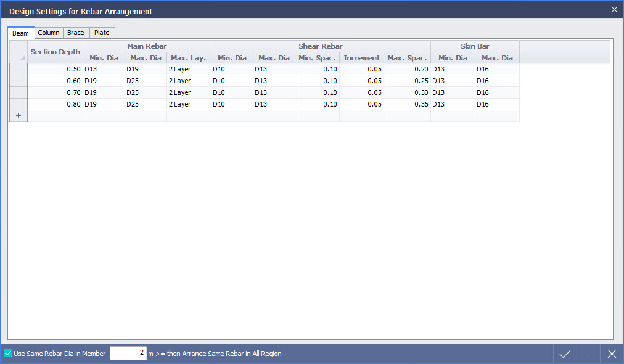Open Max. Lay. cell for depth 0.60

click(189, 81)
